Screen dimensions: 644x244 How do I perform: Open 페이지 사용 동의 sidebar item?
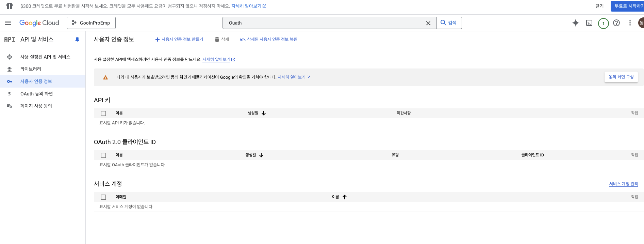[43, 106]
